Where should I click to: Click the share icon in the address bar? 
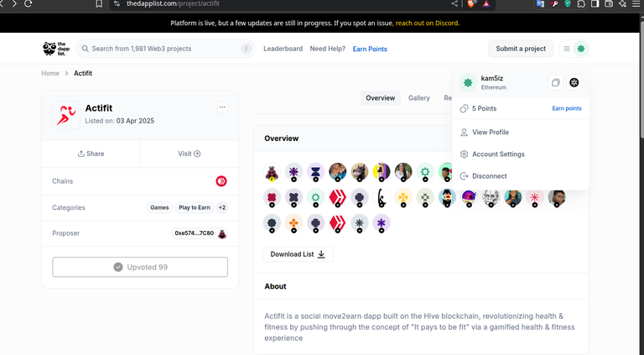[x=454, y=3]
